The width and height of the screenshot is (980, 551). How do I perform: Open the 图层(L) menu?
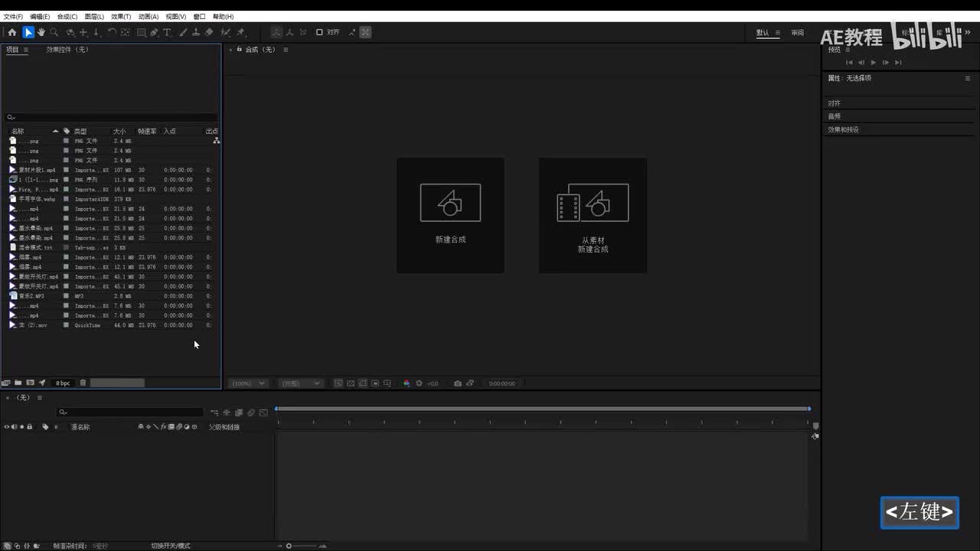[x=94, y=16]
